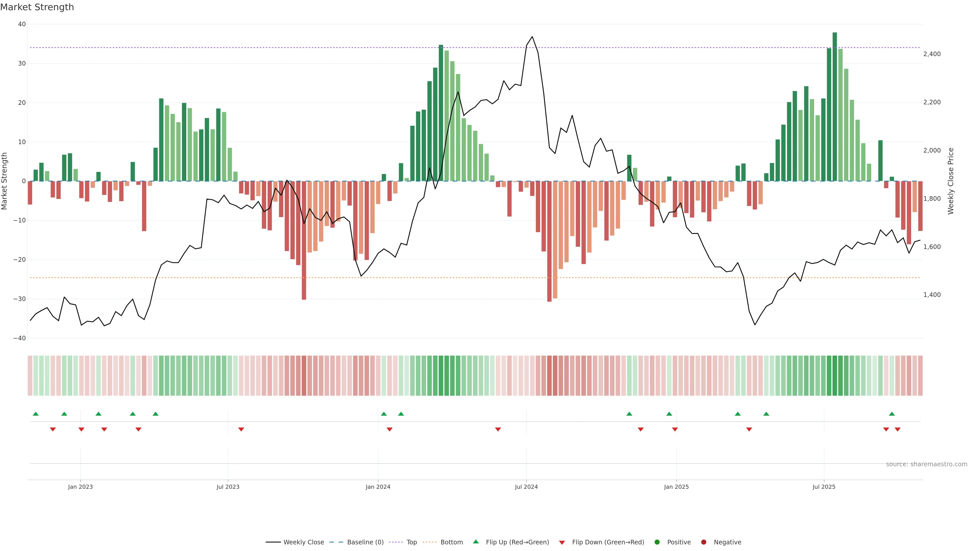Image resolution: width=980 pixels, height=551 pixels.
Task: Click the Jan 2024 x-axis label
Action: point(378,487)
